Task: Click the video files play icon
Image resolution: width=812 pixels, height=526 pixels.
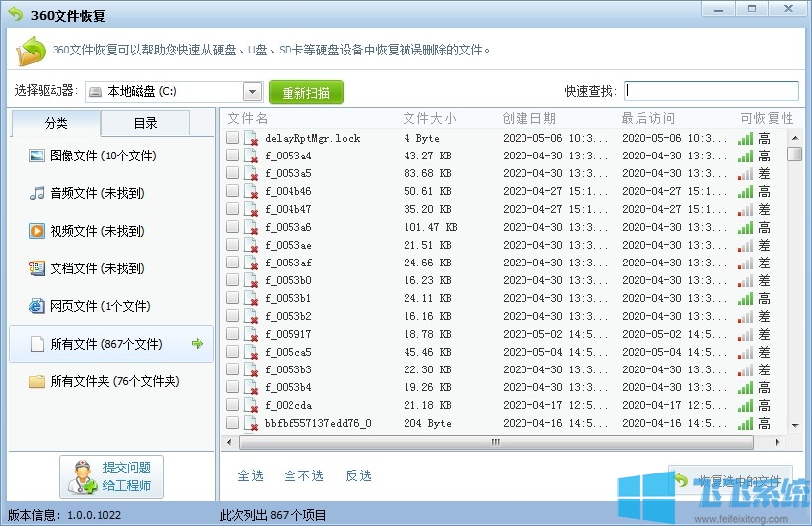Action: tap(37, 231)
